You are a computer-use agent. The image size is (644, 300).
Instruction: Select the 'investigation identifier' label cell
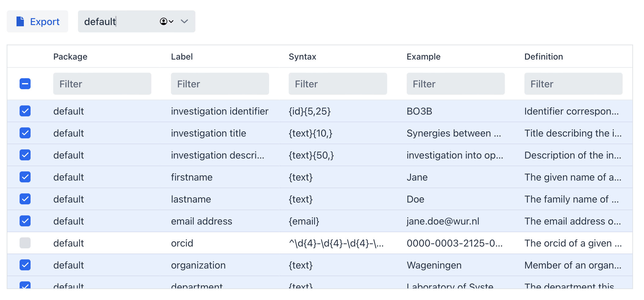pyautogui.click(x=220, y=111)
